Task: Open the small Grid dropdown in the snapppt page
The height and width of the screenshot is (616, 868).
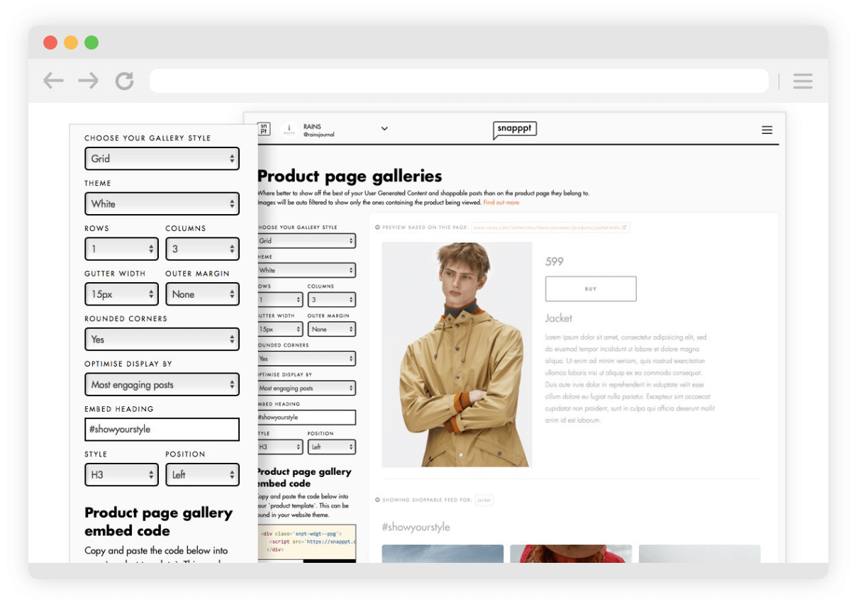Action: click(x=306, y=241)
